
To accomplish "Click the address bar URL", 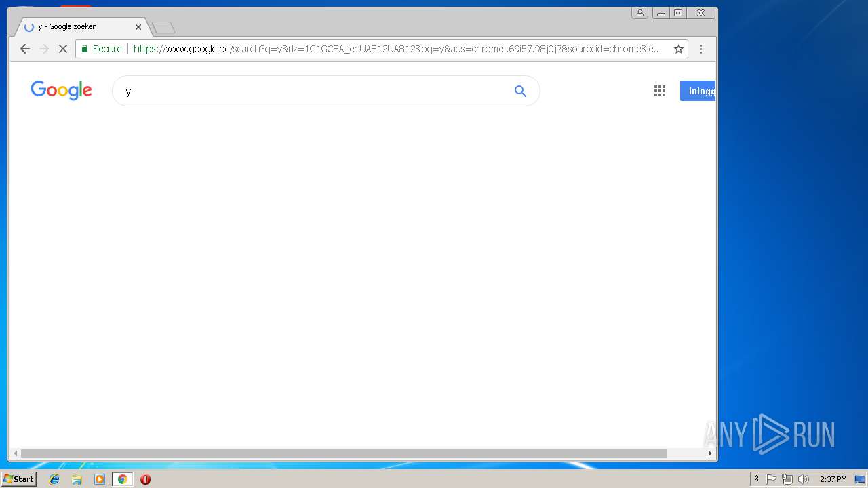I will [x=397, y=49].
